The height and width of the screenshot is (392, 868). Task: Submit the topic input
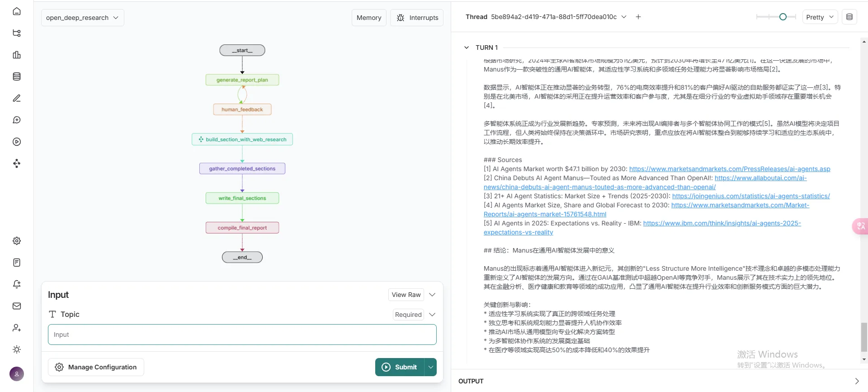click(400, 367)
